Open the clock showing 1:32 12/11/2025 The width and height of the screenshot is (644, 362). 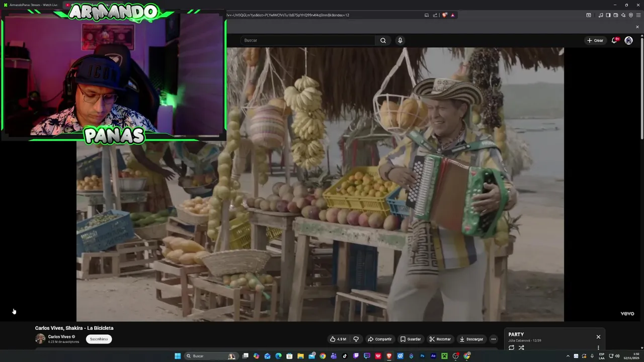pos(632,356)
